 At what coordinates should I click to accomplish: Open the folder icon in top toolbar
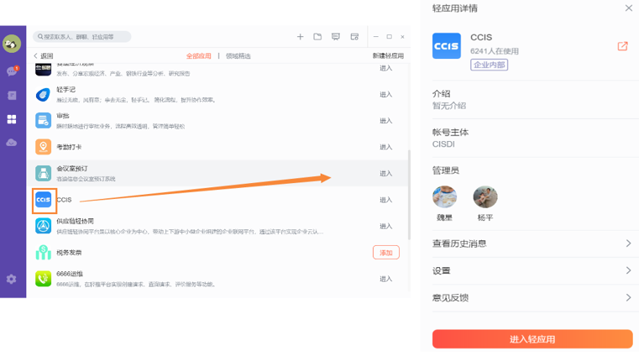(x=317, y=37)
